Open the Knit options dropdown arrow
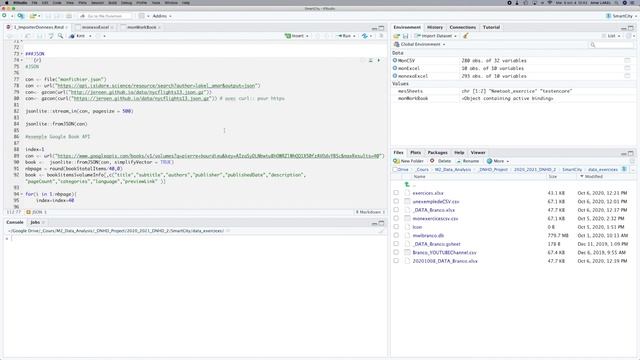Image resolution: width=640 pixels, height=360 pixels. tap(90, 36)
